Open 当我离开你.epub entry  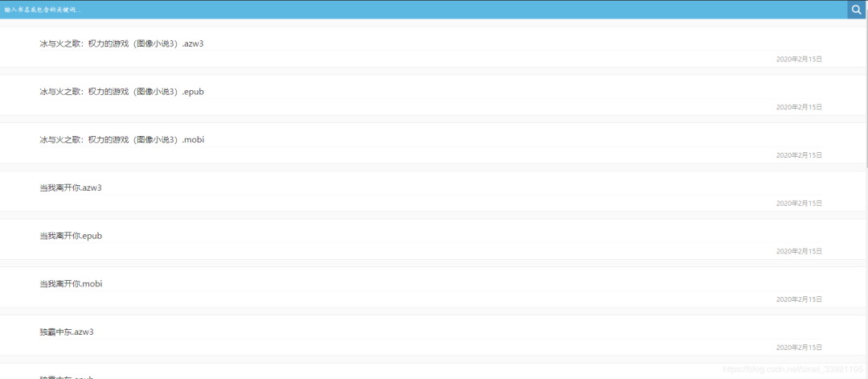click(71, 236)
